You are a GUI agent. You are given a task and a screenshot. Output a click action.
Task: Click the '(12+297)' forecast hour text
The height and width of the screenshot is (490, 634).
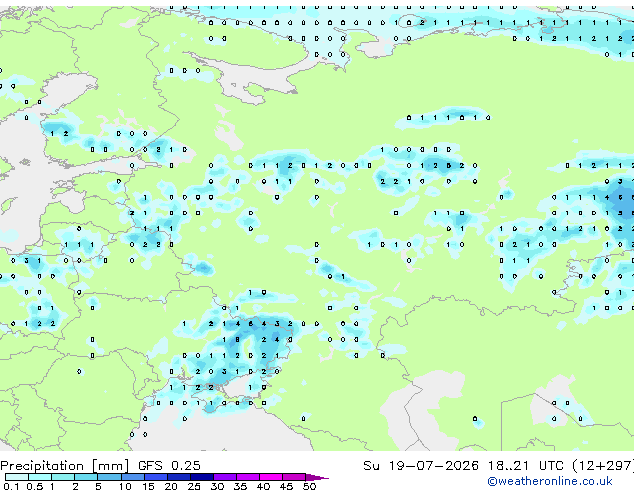[603, 466]
